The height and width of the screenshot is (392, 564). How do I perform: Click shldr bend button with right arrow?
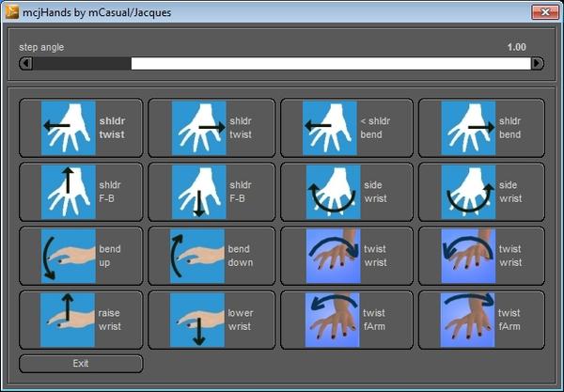481,128
